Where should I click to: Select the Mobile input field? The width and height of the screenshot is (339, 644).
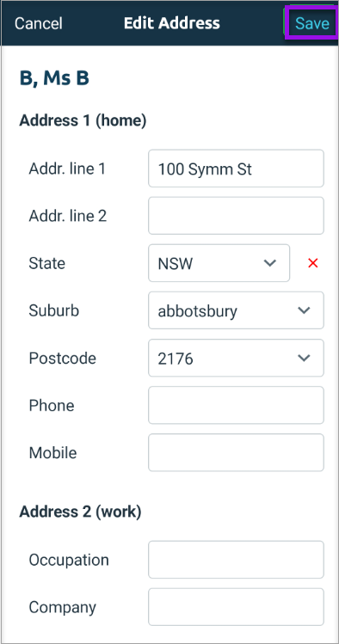pos(236,452)
